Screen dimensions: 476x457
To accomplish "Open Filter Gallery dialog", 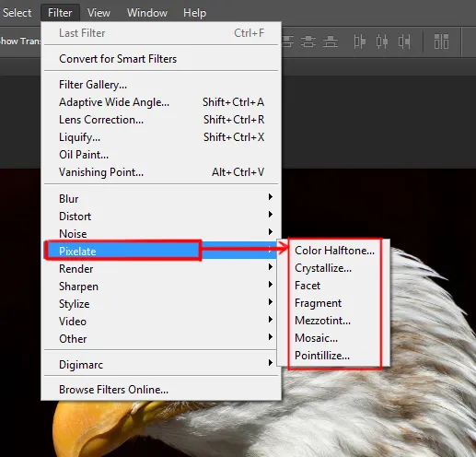I will pyautogui.click(x=161, y=85).
